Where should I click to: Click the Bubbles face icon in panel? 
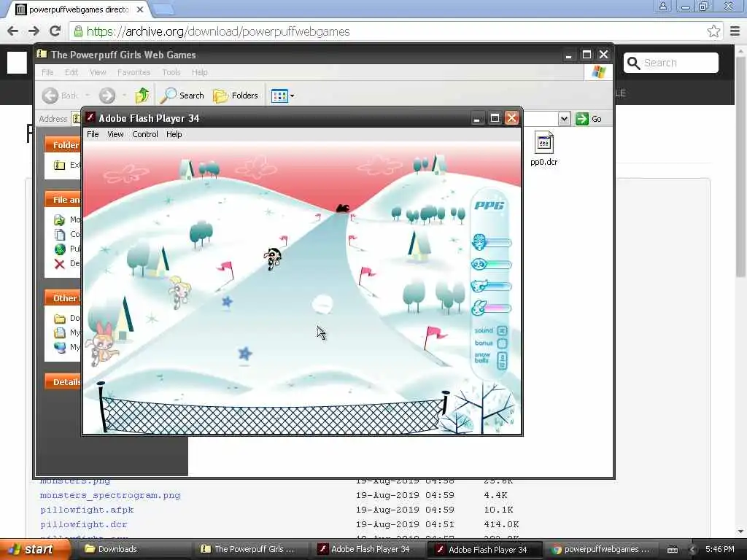pyautogui.click(x=479, y=286)
